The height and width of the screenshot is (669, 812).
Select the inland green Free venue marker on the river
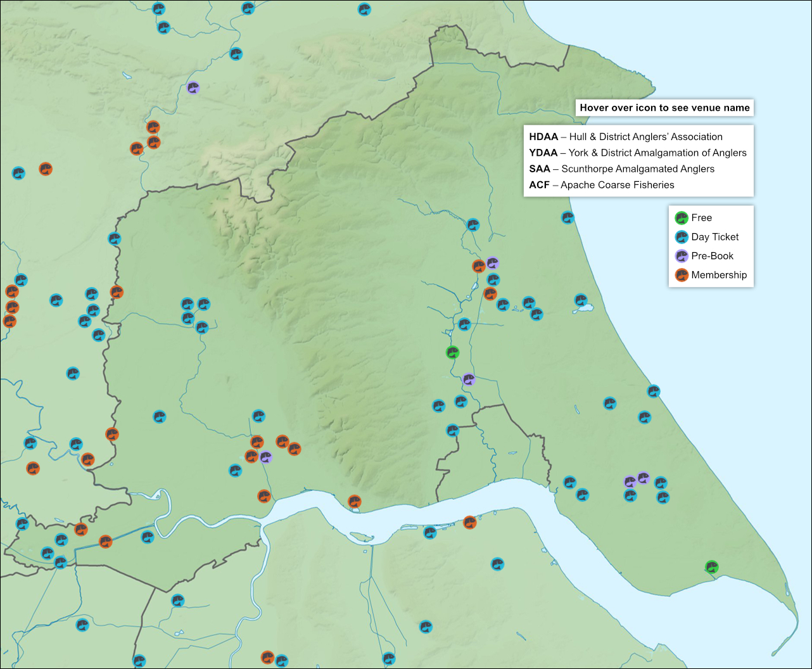point(452,352)
